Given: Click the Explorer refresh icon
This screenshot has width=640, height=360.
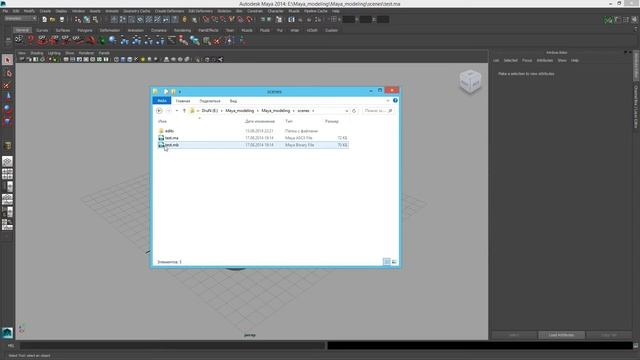Looking at the screenshot, I should coord(354,111).
